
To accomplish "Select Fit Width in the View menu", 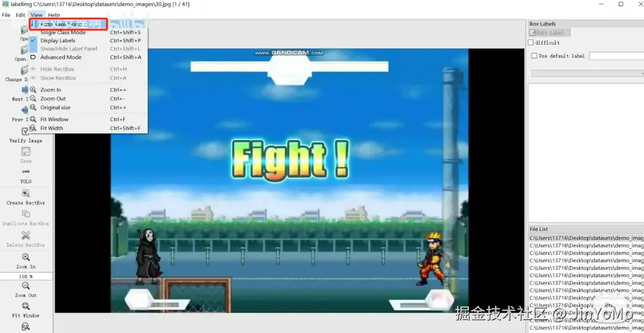I will click(88, 128).
